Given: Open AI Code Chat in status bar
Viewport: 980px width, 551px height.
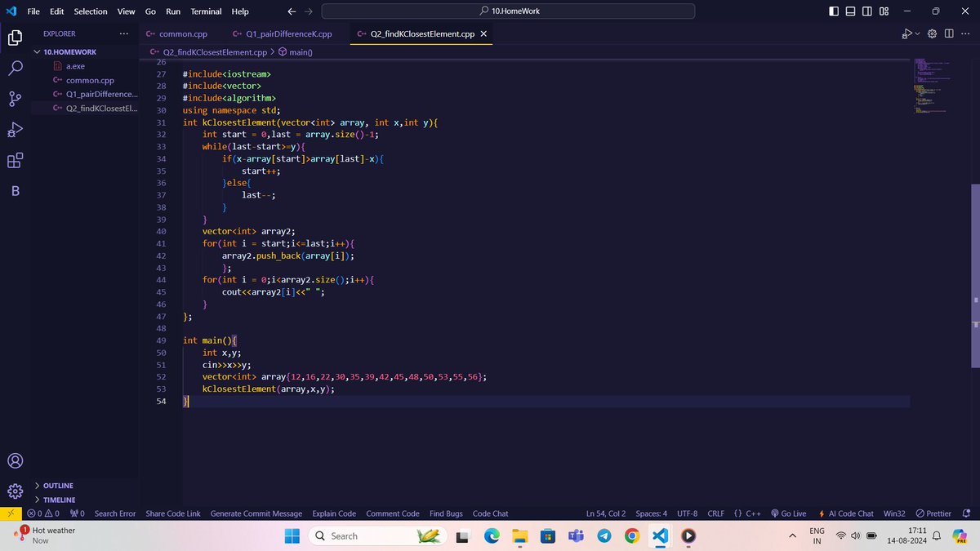Looking at the screenshot, I should 845,513.
